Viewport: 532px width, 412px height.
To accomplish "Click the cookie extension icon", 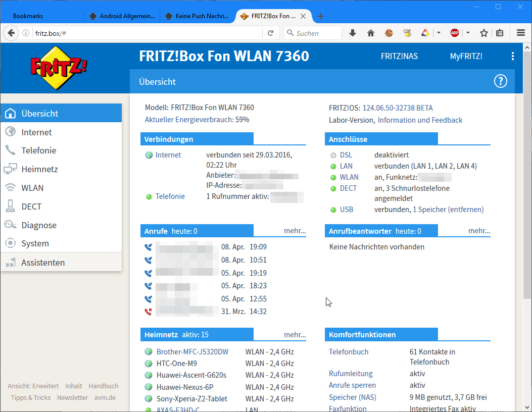I will 389,33.
